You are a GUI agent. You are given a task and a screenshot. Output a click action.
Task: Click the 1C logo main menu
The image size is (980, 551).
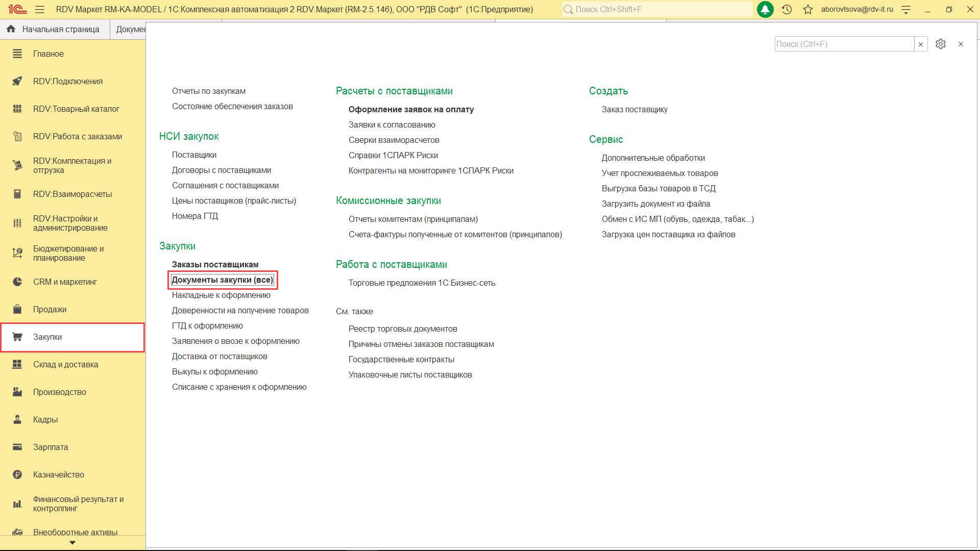[x=17, y=9]
